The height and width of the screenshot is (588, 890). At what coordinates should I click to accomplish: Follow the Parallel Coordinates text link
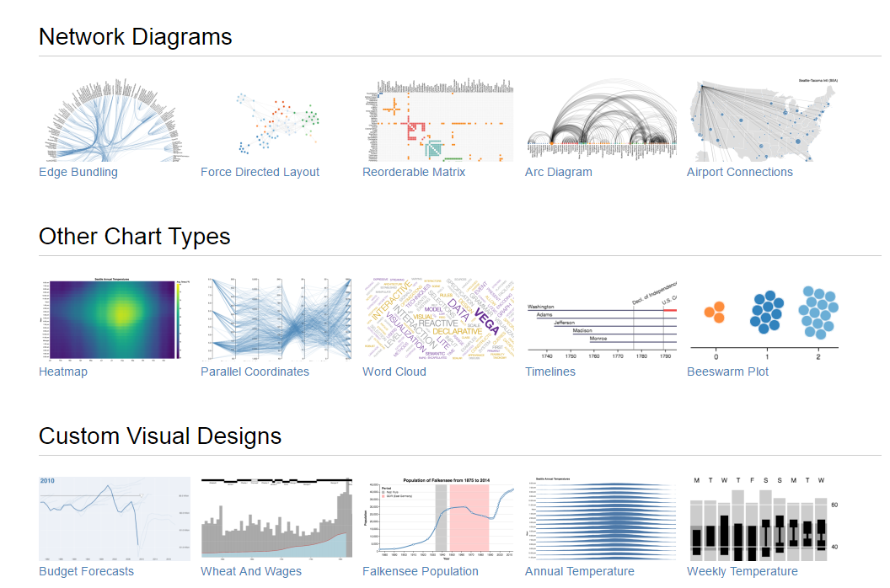click(255, 372)
